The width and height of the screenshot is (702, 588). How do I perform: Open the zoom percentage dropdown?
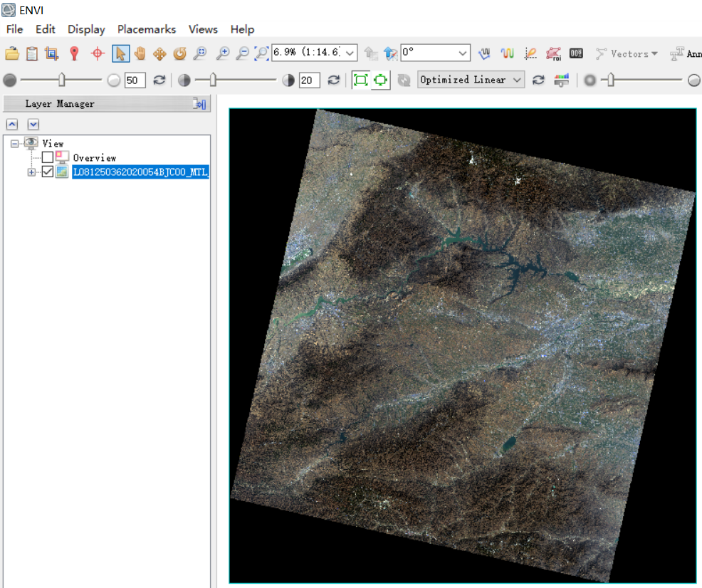point(350,53)
